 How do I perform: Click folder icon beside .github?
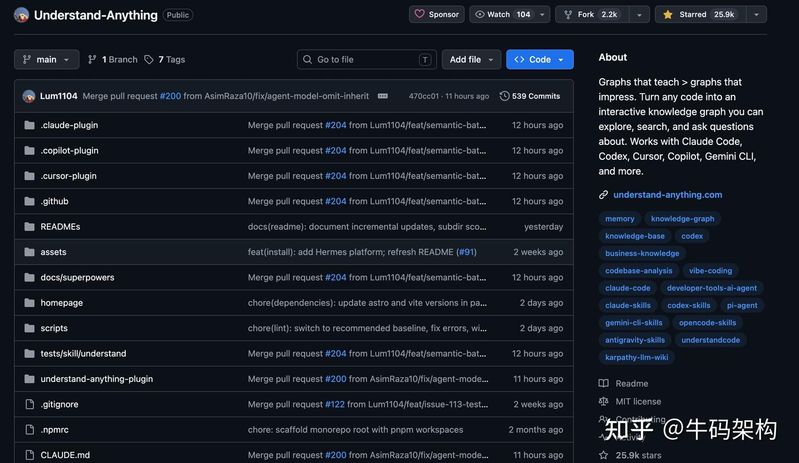(30, 201)
